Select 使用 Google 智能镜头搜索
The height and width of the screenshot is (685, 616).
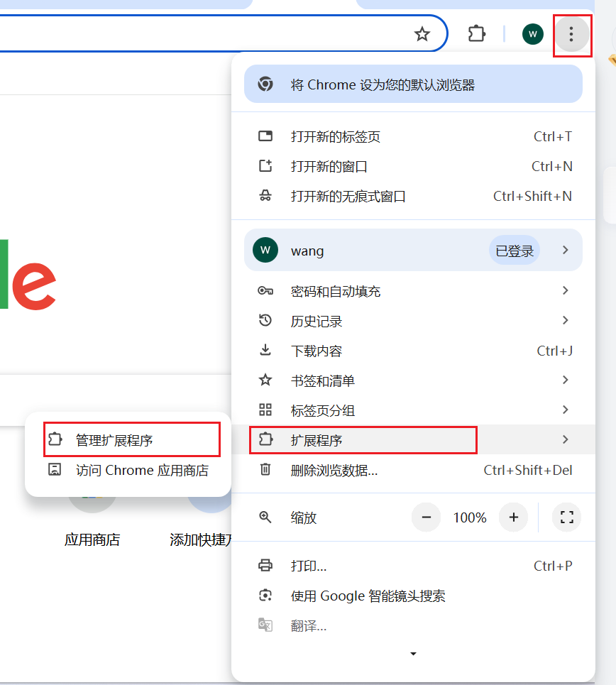[413, 596]
